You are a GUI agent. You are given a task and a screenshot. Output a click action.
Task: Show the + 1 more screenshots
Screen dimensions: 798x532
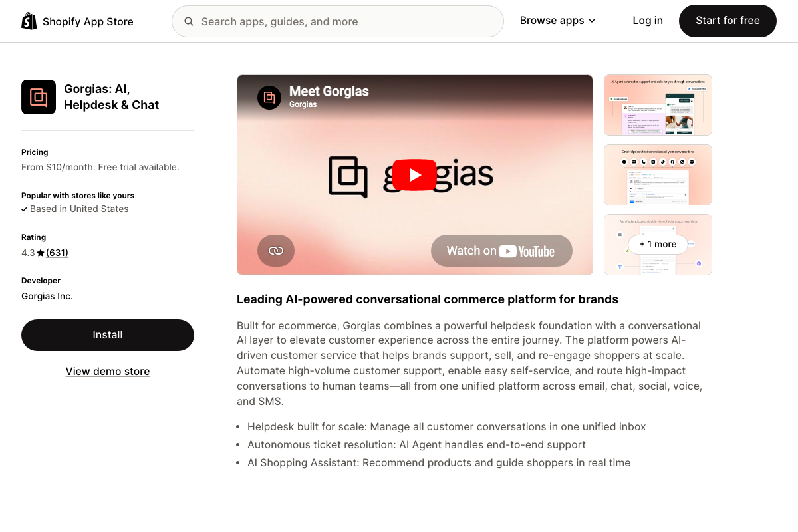click(658, 245)
